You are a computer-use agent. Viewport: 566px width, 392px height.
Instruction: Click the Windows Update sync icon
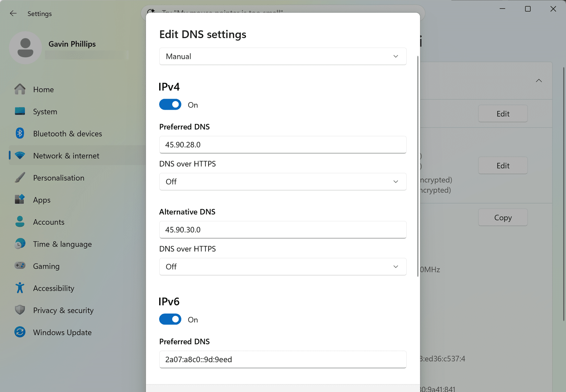coord(20,332)
